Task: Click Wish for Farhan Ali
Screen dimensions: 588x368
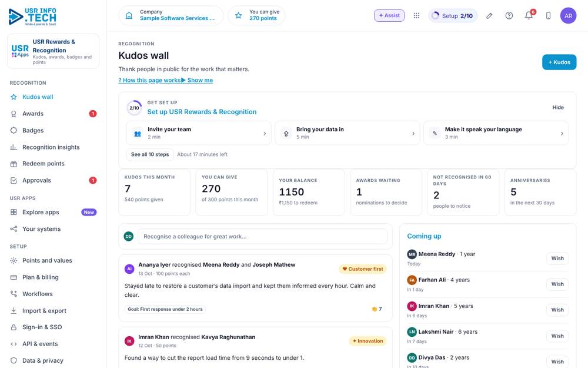Action: [557, 284]
